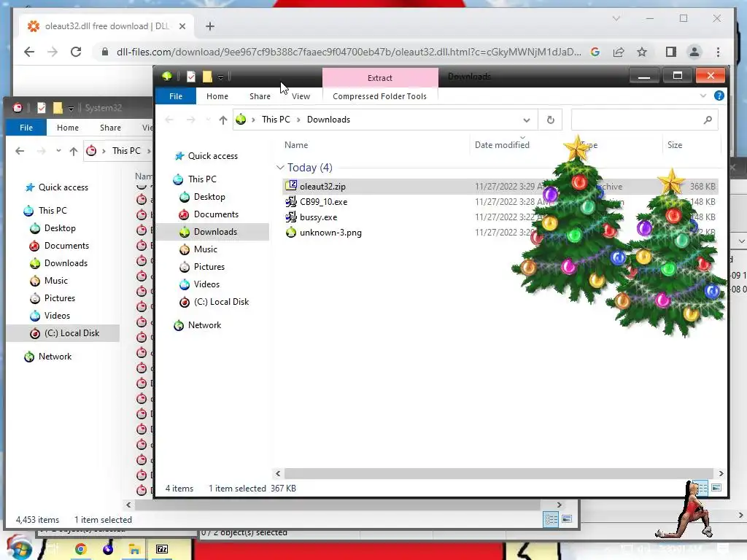Open Network in Downloads navigation pane
This screenshot has height=560, width=747.
click(x=198, y=326)
